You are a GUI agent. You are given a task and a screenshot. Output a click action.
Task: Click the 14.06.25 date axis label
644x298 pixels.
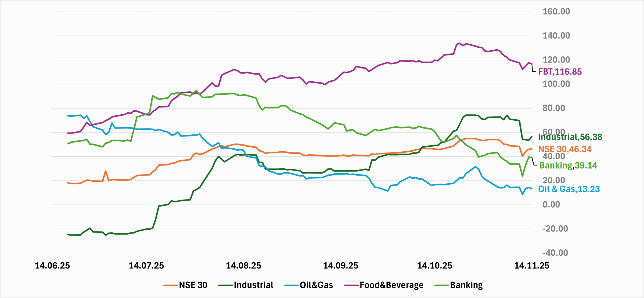[x=52, y=266]
